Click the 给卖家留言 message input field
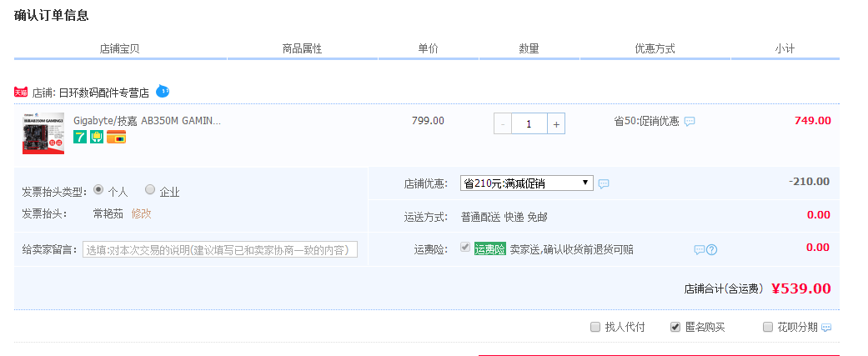The height and width of the screenshot is (356, 868). (220, 249)
